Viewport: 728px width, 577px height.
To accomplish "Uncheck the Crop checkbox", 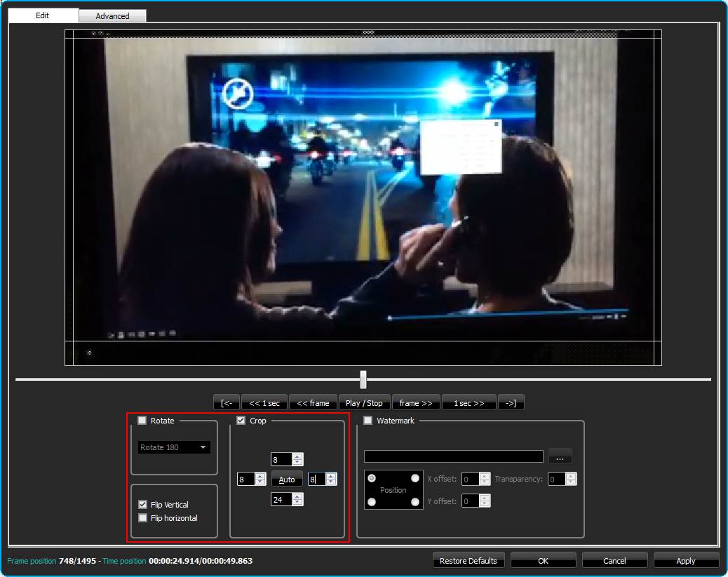I will pyautogui.click(x=241, y=421).
